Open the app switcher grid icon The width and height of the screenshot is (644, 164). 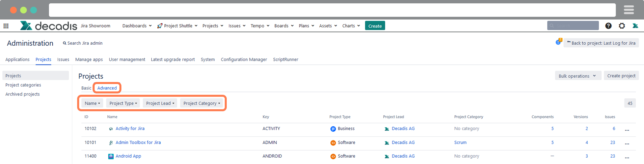pos(6,26)
